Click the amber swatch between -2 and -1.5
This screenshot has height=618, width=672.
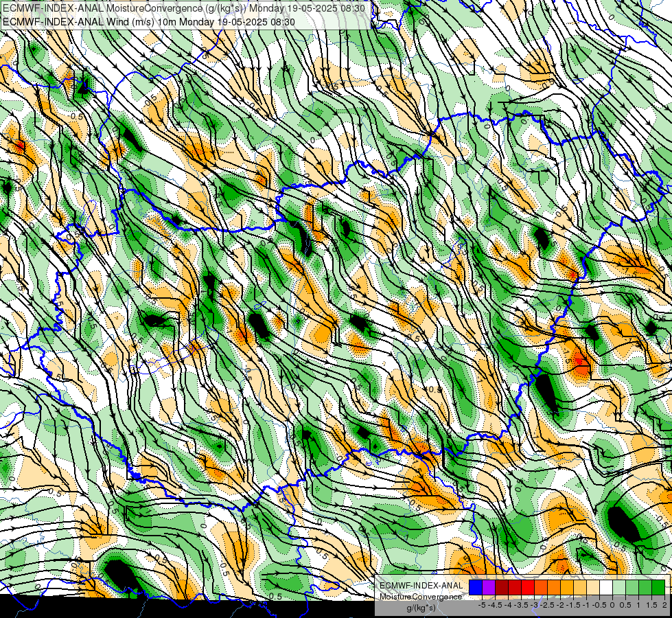[567, 587]
